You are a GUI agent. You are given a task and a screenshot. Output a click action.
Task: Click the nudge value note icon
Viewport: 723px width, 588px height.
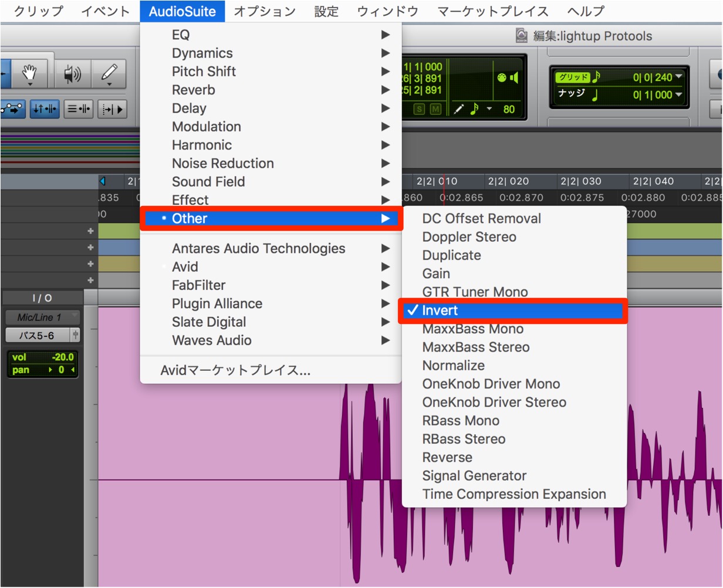(x=594, y=95)
